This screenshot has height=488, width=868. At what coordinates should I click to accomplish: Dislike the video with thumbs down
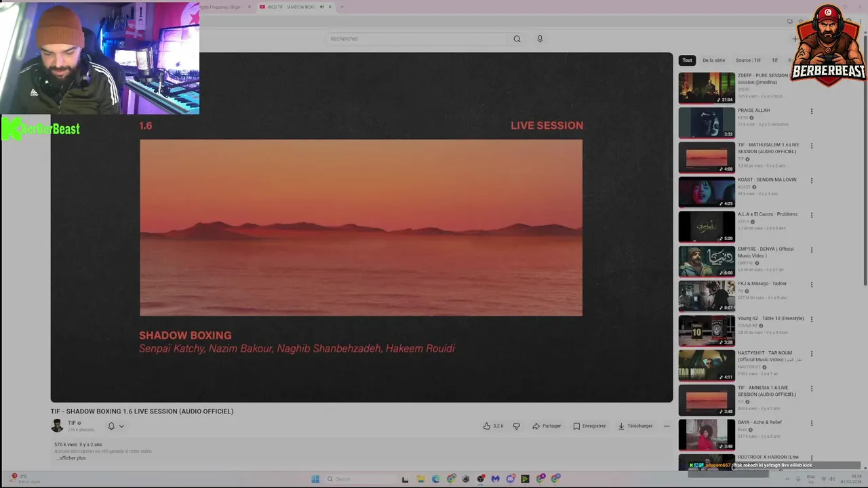pyautogui.click(x=517, y=426)
